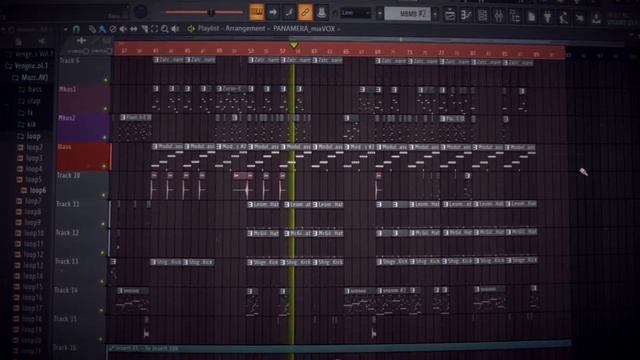This screenshot has width=640, height=360.
Task: Open the plugin picker plug icon
Action: click(548, 17)
